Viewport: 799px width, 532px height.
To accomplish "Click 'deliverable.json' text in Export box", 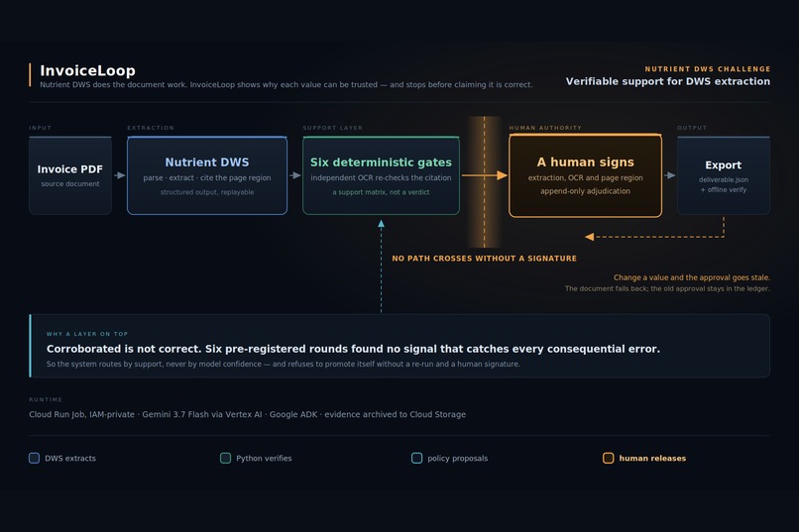I will (x=724, y=179).
